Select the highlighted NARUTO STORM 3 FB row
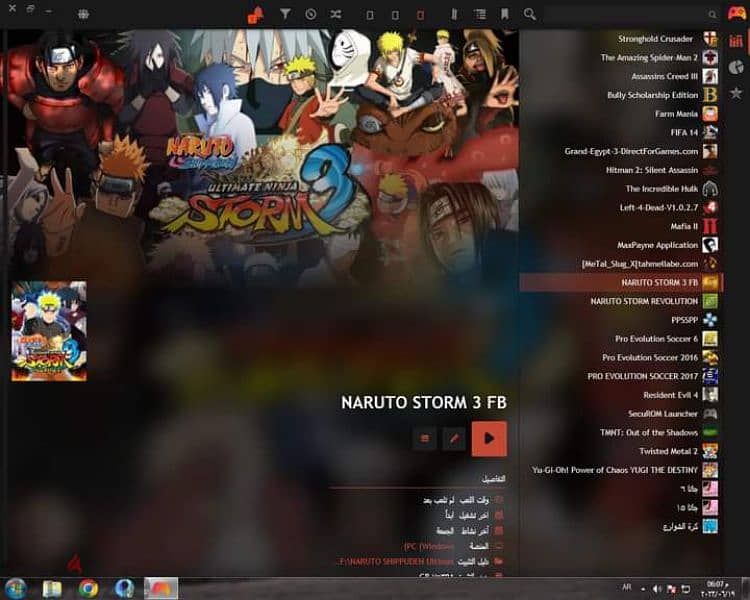Screen dimensions: 750x600 coord(621,282)
